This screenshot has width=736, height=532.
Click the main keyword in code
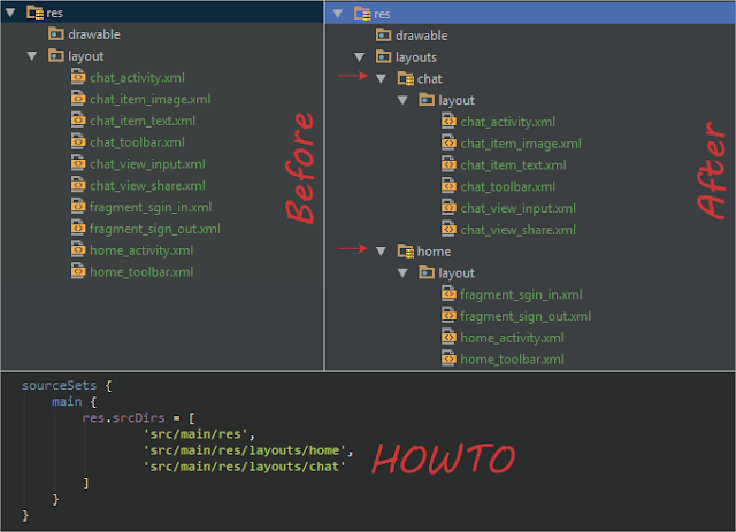pyautogui.click(x=67, y=402)
